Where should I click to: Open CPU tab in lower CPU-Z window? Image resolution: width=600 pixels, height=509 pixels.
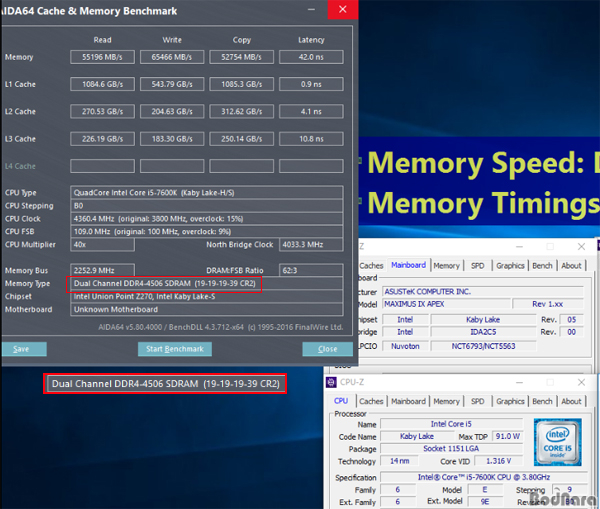(x=341, y=401)
